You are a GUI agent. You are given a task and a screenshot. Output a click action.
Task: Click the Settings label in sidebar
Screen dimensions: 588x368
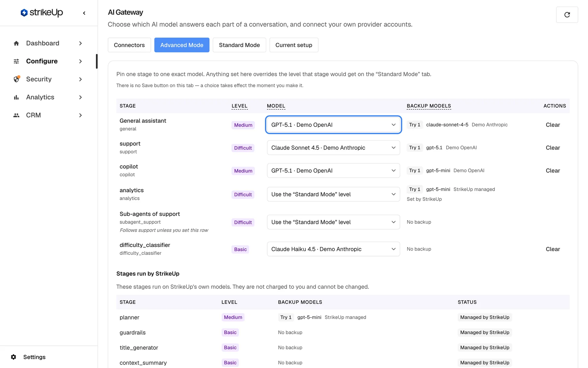[34, 357]
